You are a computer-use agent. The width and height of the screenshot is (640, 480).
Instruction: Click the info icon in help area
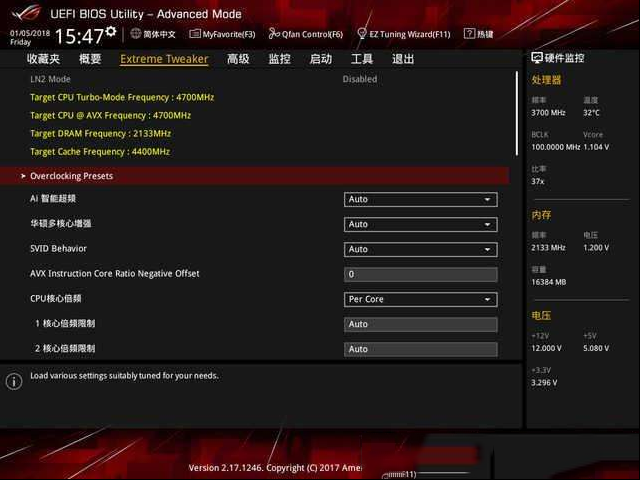tap(14, 381)
